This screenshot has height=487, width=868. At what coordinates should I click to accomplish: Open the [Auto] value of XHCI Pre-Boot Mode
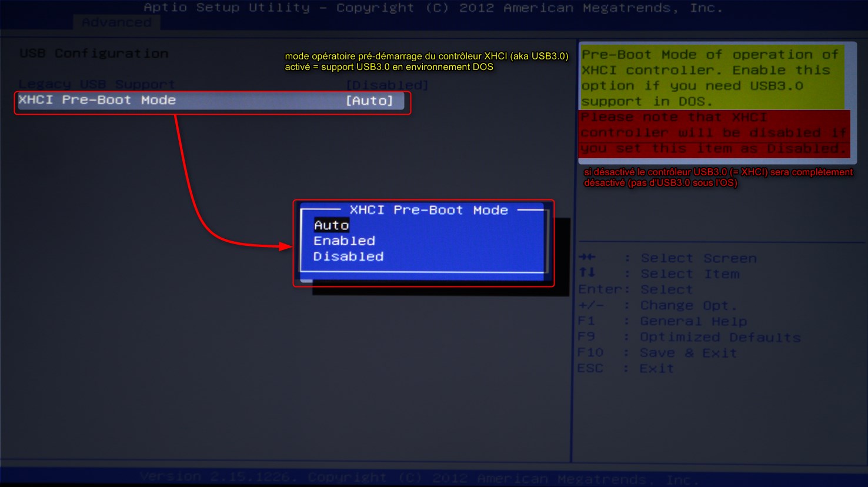coord(369,101)
